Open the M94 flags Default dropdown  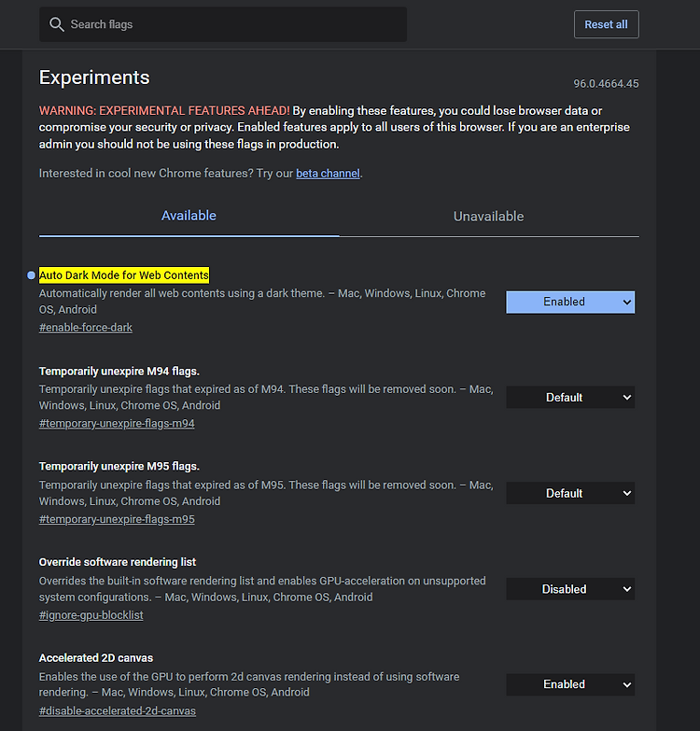point(570,398)
